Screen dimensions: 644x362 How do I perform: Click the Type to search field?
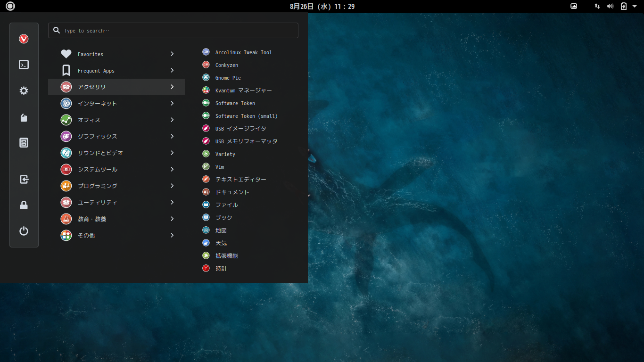(173, 31)
